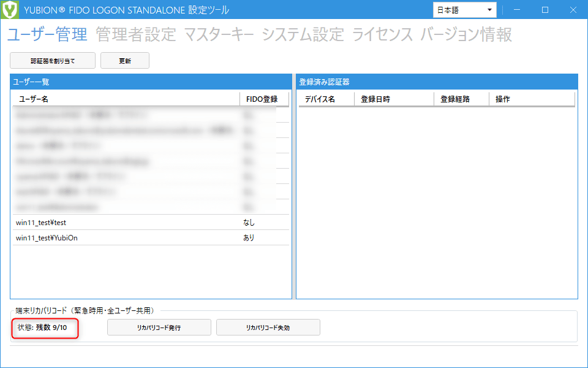Image resolution: width=588 pixels, height=368 pixels.
Task: Close the settings tool window
Action: pyautogui.click(x=573, y=10)
